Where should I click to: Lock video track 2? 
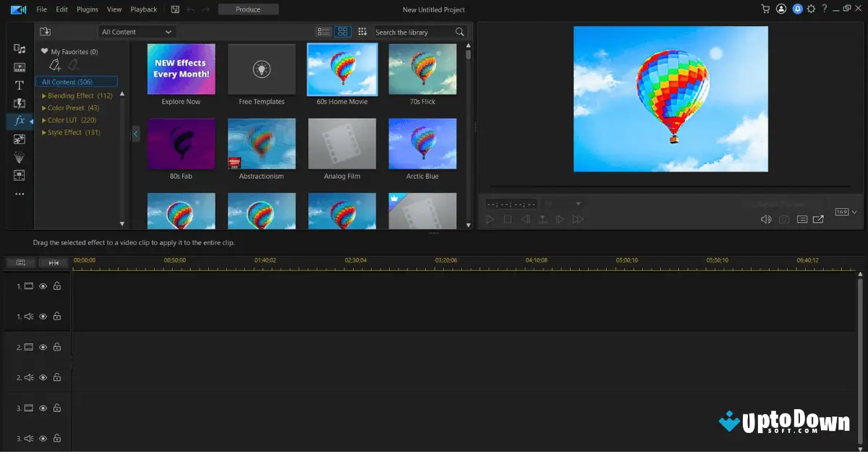[57, 347]
